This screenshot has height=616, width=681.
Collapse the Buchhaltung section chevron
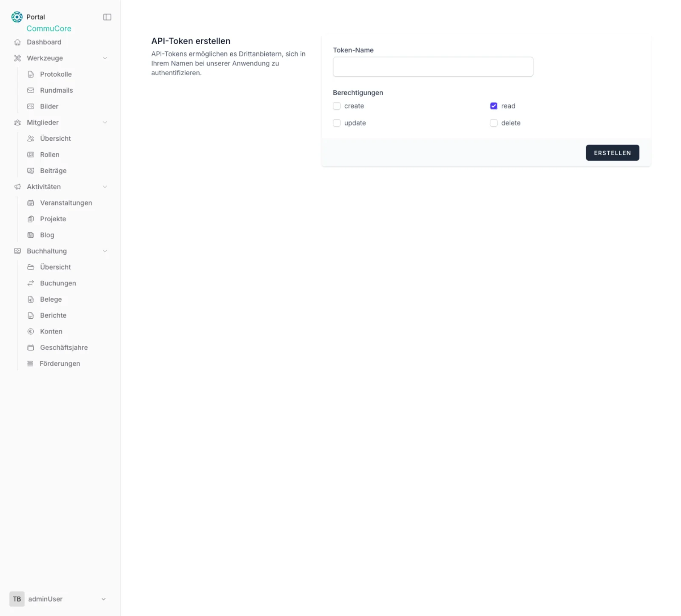pos(105,251)
